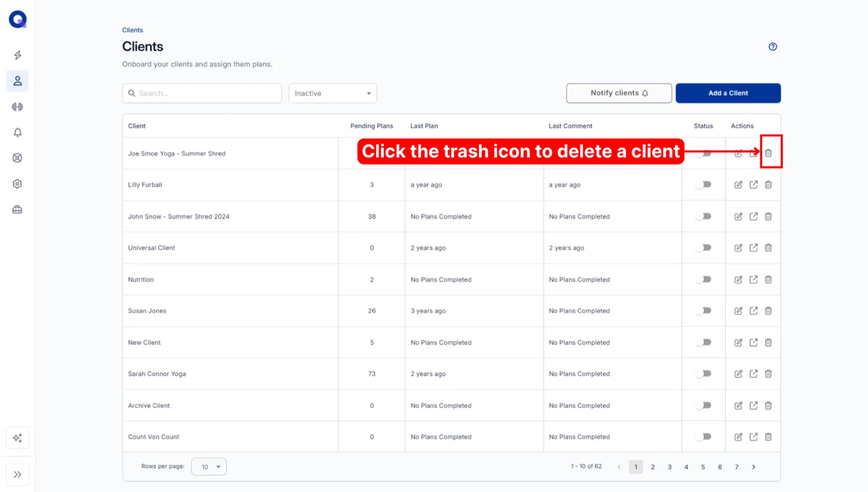Toggle status for Susan Jones

[x=704, y=311]
